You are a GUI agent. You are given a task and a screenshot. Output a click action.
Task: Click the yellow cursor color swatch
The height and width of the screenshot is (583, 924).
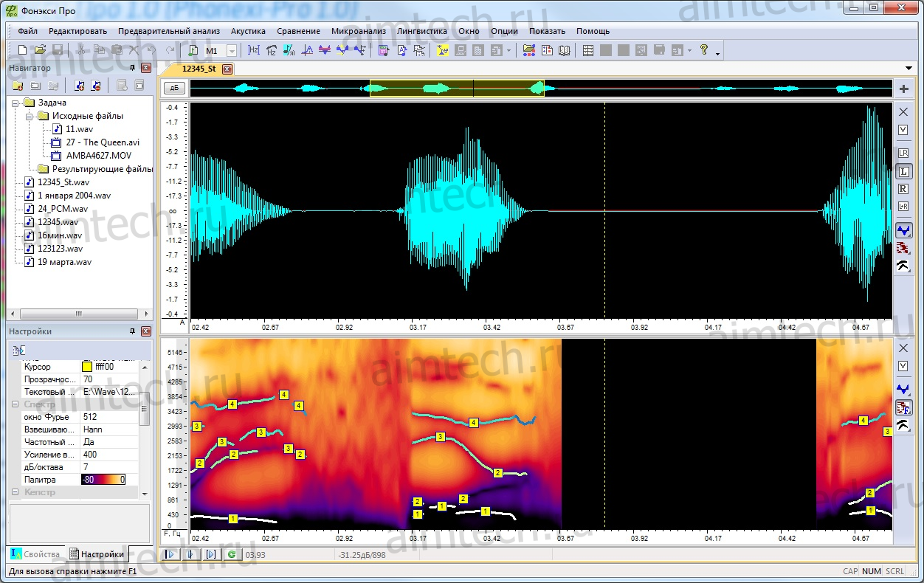pos(86,367)
